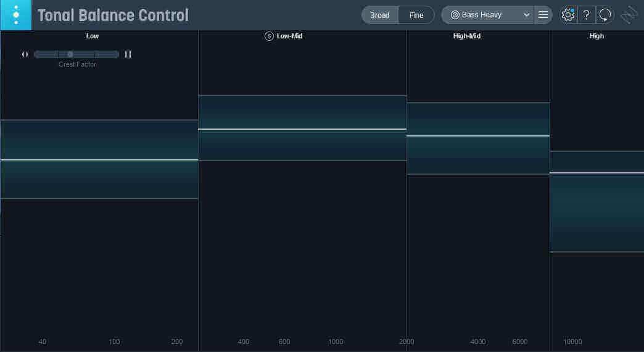Click the Tonal Balance Control title
The height and width of the screenshot is (352, 644).
(114, 15)
